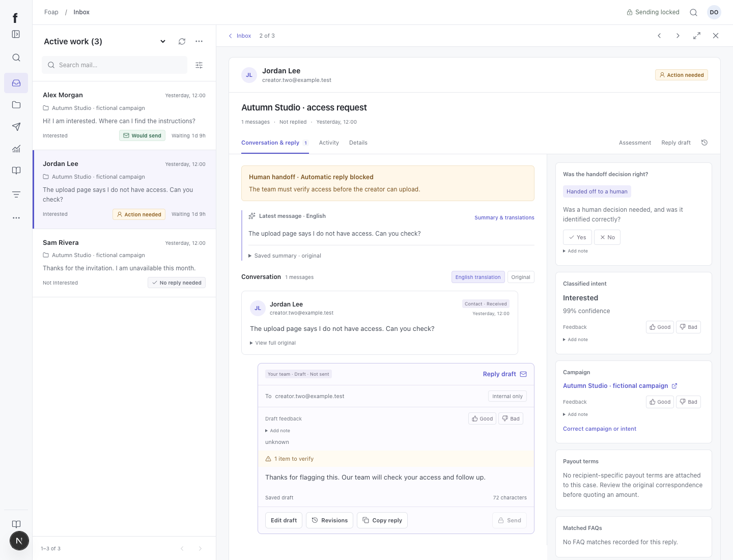Select the Conversation & reply tab

pyautogui.click(x=275, y=143)
